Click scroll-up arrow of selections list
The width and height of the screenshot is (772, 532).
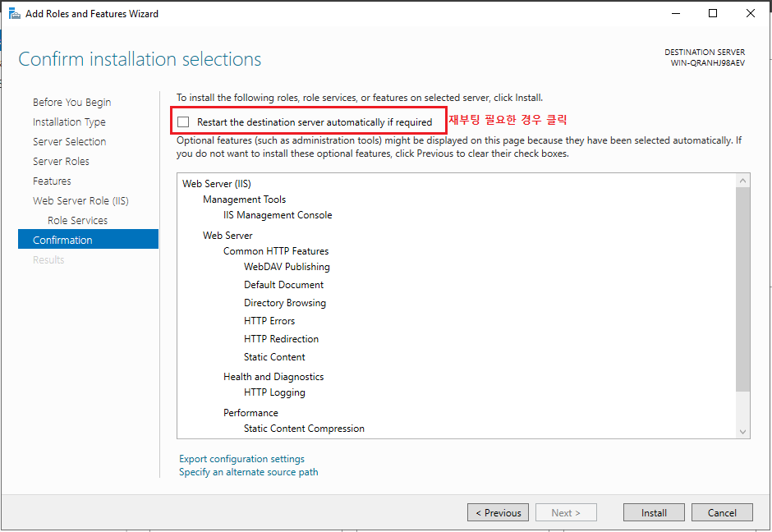point(743,181)
